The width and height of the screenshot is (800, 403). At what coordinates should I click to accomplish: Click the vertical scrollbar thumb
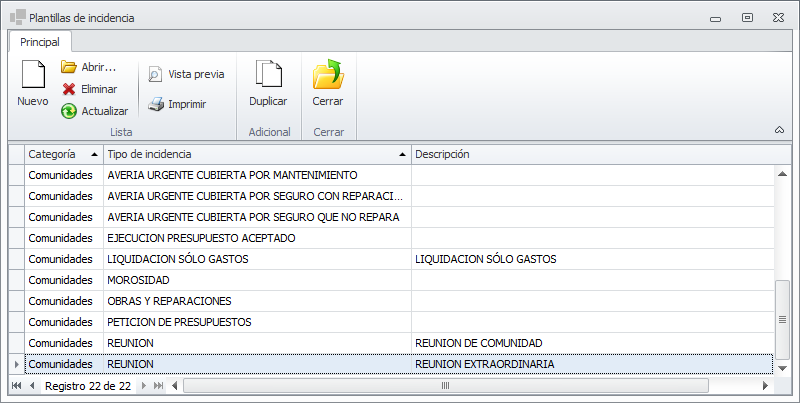(x=782, y=319)
